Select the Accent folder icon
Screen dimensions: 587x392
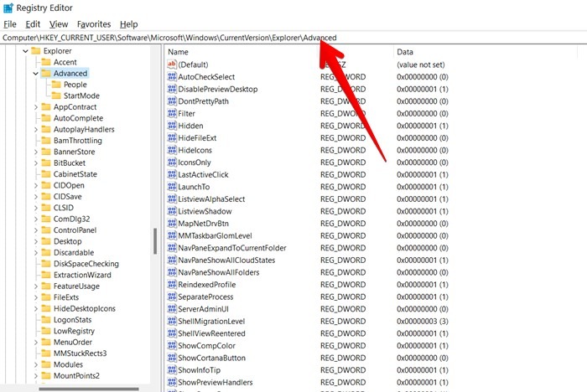coord(46,62)
